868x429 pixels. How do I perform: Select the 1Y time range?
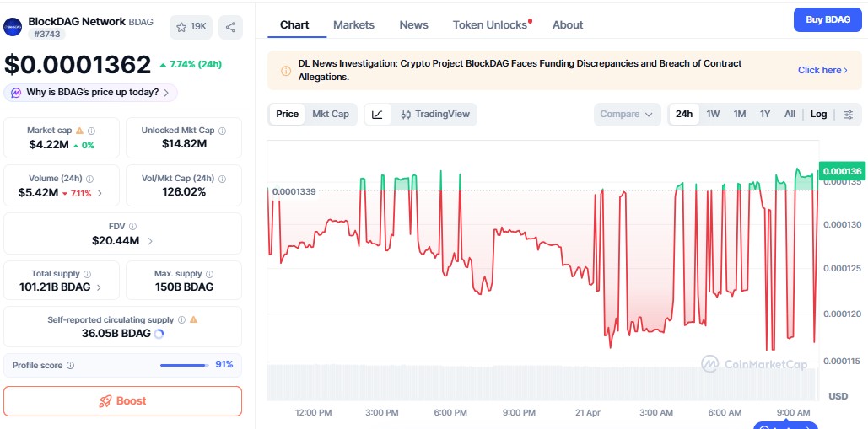(x=765, y=115)
